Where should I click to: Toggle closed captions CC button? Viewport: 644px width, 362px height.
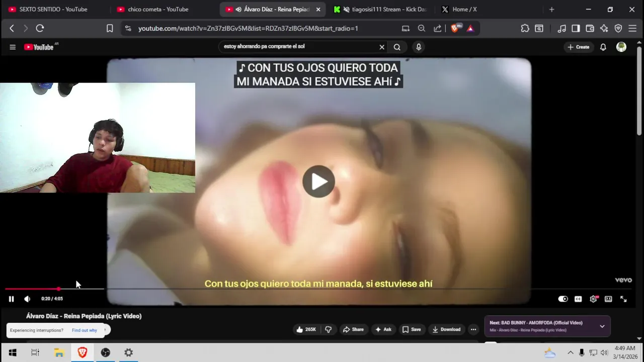[x=578, y=299]
